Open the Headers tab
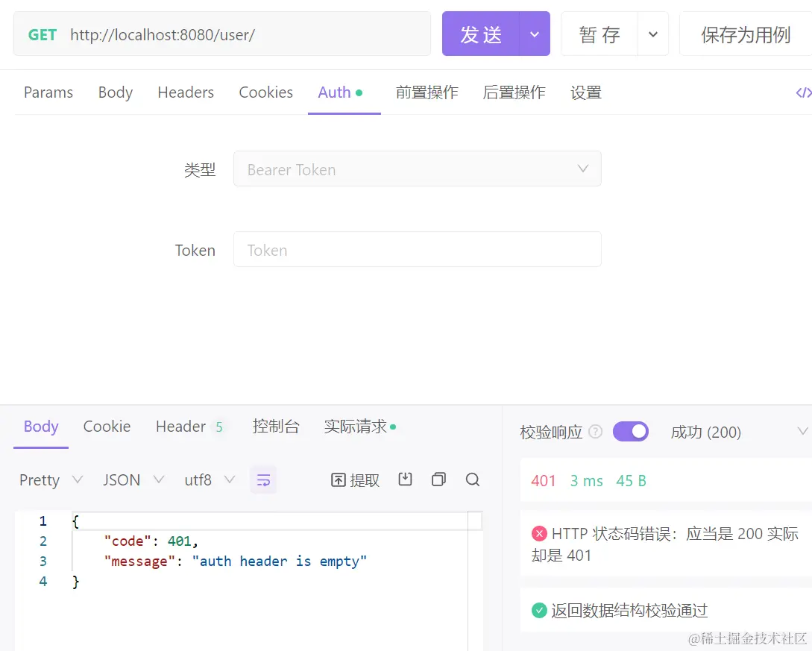The image size is (812, 651). click(x=186, y=92)
